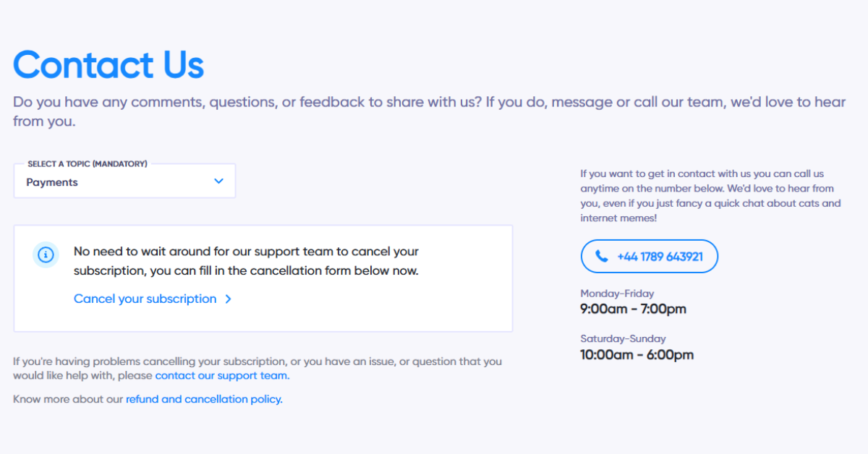Click the "Know more about our" text
868x454 pixels.
point(69,399)
